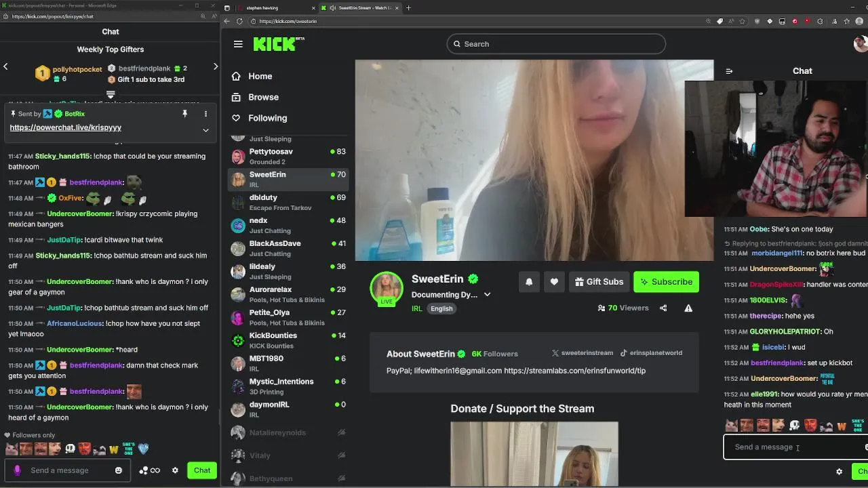Click the green Subscribe button
Viewport: 868px width, 488px height.
[x=666, y=282]
